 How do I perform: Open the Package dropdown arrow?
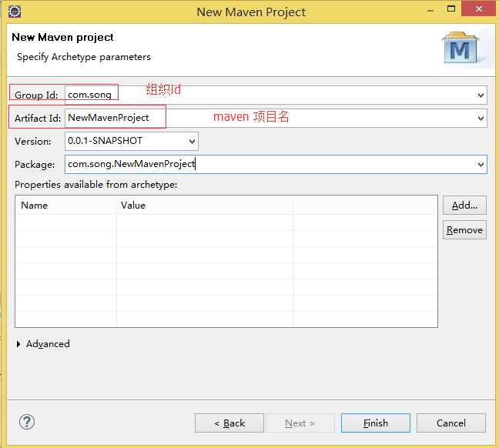481,165
